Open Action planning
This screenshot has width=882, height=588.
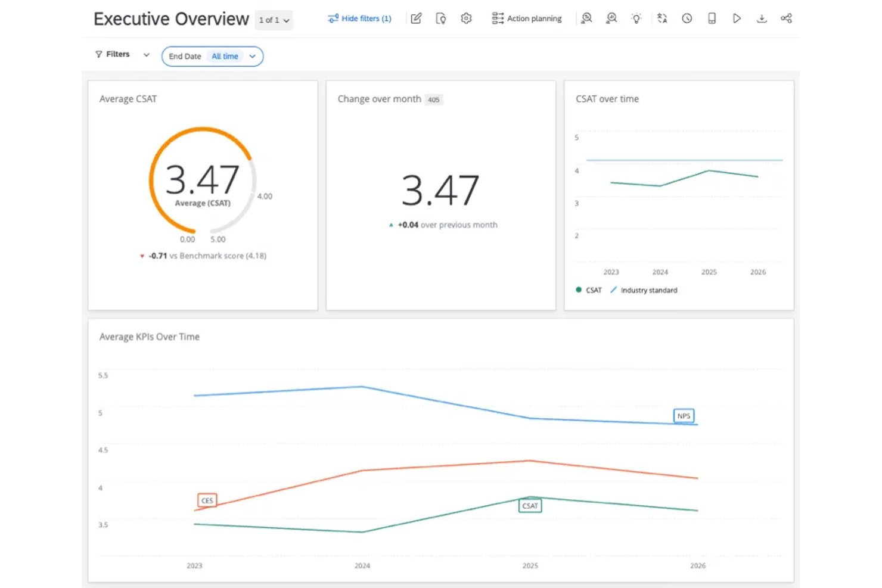point(527,18)
